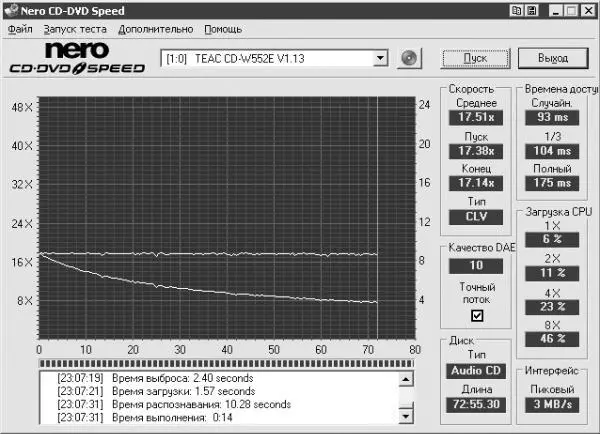
Task: Click the end speed value 17.14x
Action: 476,183
